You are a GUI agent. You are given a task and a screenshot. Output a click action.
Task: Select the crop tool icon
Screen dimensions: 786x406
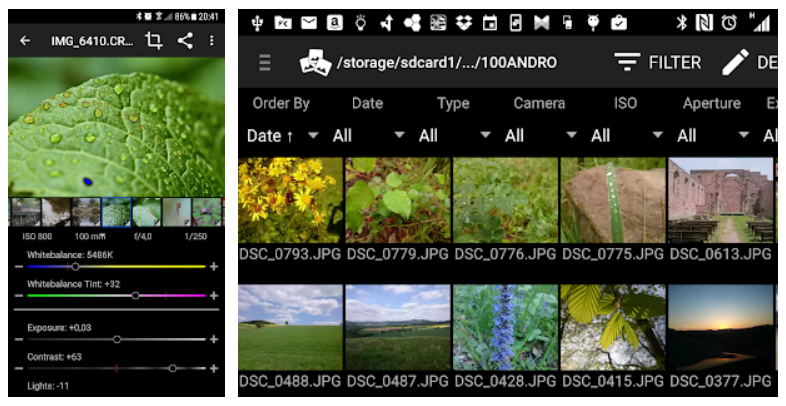(x=153, y=41)
